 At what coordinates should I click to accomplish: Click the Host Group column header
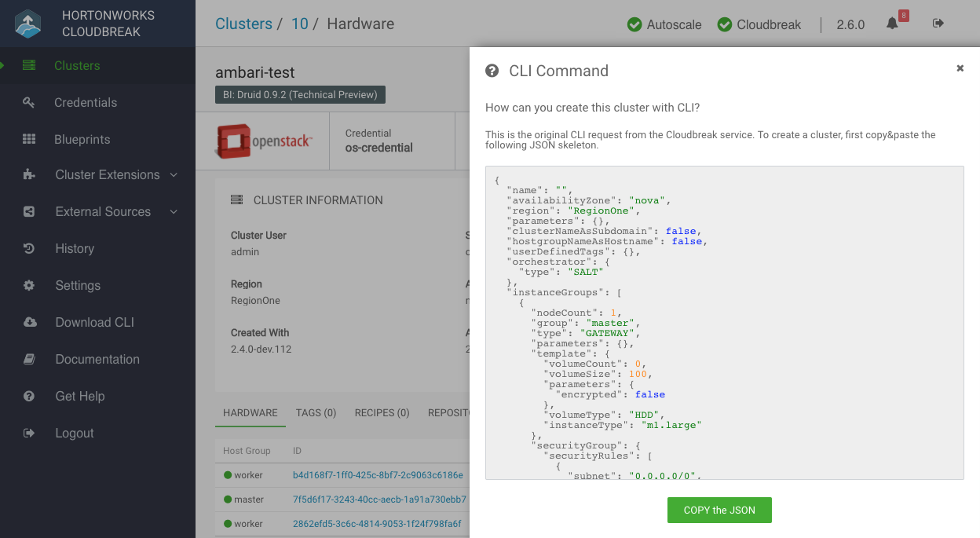247,451
